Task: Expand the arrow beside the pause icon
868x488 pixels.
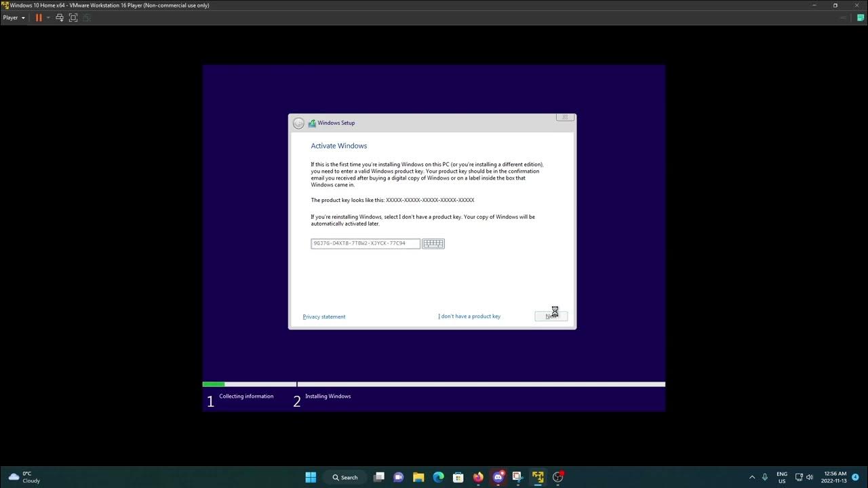Action: tap(48, 18)
